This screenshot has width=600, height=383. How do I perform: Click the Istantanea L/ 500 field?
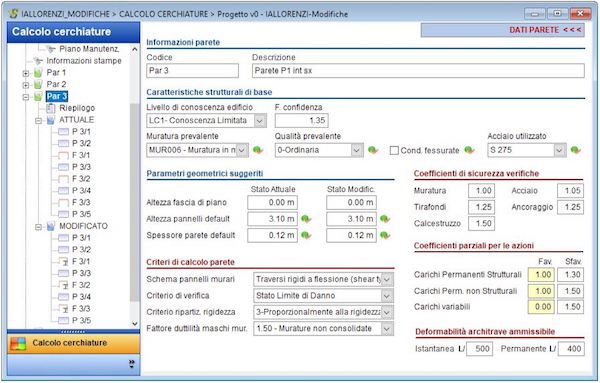(x=479, y=349)
